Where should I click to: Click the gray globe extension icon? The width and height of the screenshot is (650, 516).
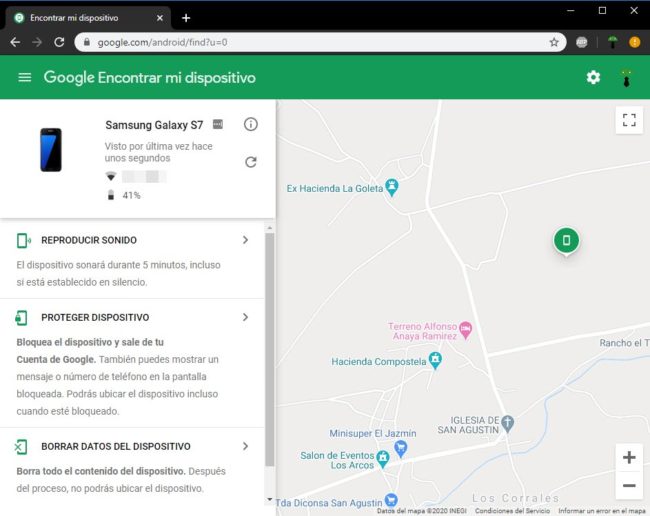(582, 42)
